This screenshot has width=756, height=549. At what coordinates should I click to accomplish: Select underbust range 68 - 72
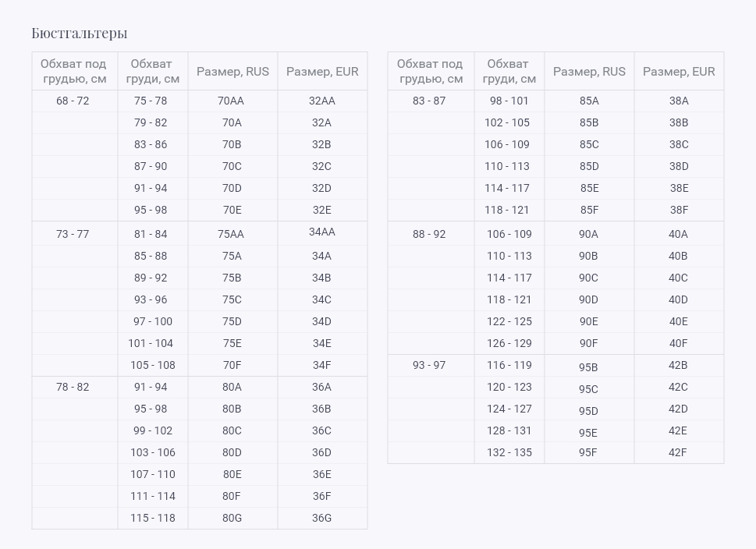(x=73, y=101)
